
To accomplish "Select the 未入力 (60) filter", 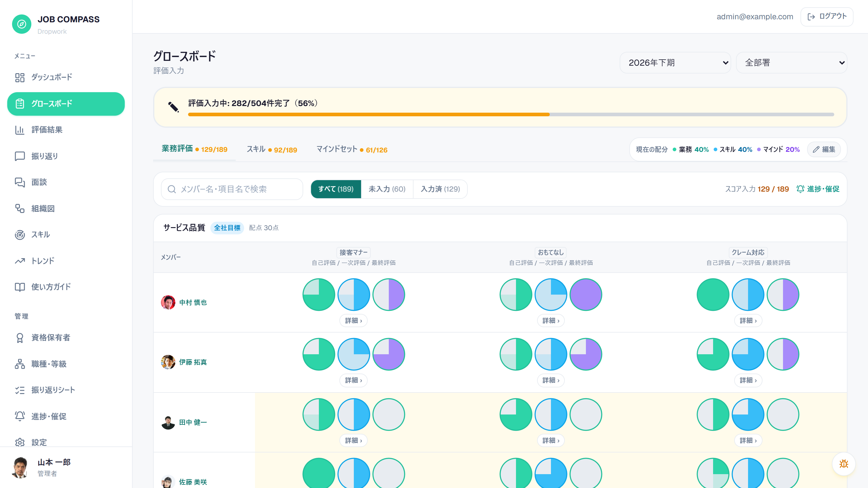I will click(x=387, y=189).
